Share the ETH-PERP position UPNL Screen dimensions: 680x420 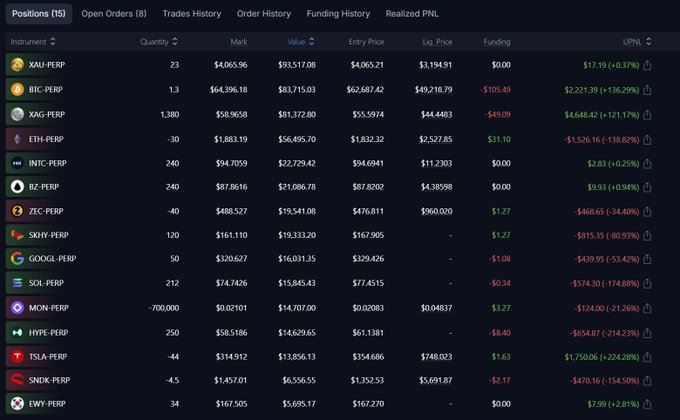click(647, 139)
